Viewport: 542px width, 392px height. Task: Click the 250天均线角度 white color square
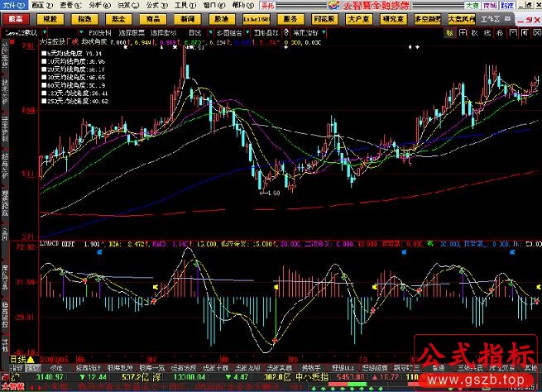coord(46,100)
